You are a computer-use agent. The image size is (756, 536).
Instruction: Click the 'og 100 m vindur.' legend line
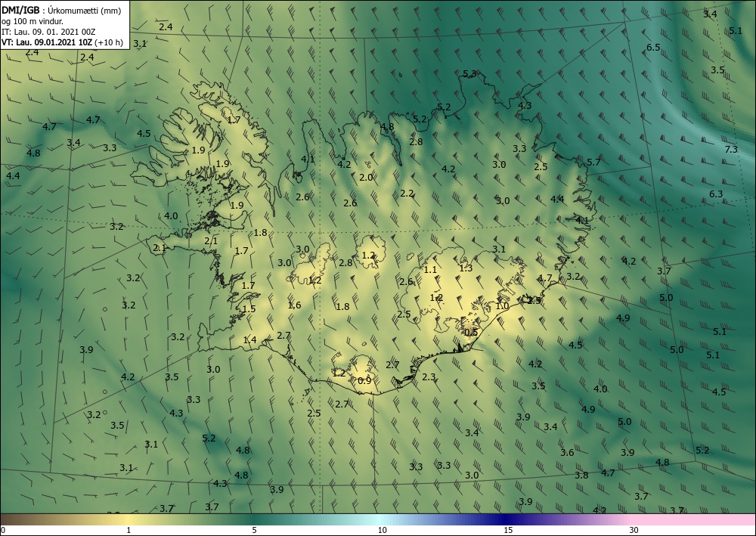pos(33,21)
